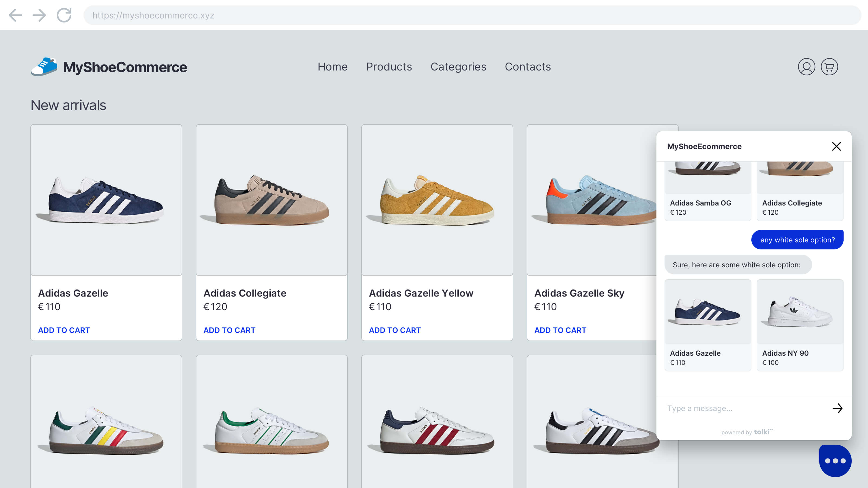Click the €110 price under Adidas Gazelle Yellow
Viewport: 868px width, 488px height.
[x=380, y=307]
